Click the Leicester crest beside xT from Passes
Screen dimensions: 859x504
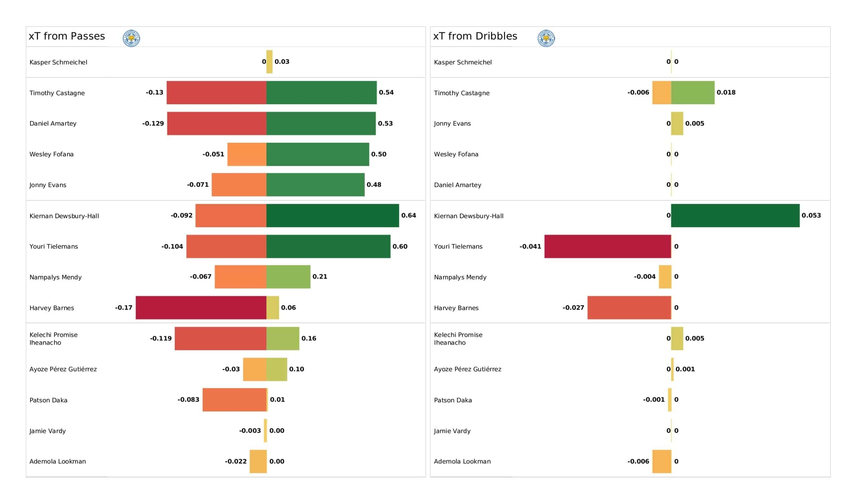[131, 38]
